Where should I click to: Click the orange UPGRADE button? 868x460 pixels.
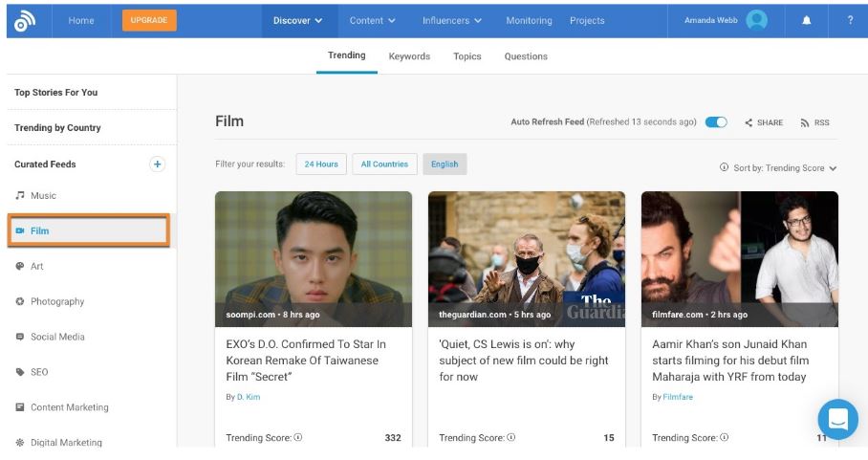tap(149, 20)
